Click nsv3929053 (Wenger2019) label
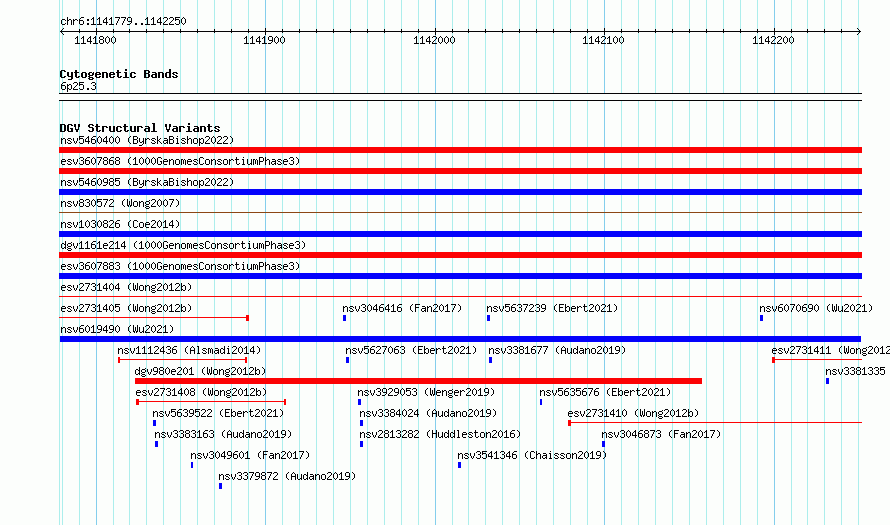 [426, 392]
